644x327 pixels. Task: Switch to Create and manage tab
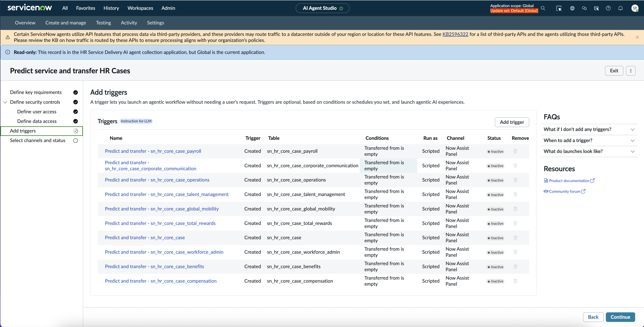pos(65,23)
